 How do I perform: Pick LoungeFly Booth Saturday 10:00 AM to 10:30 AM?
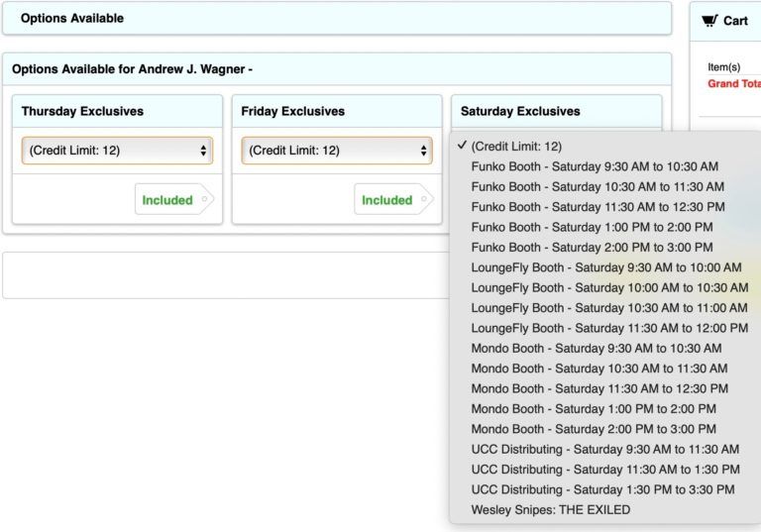(x=605, y=288)
